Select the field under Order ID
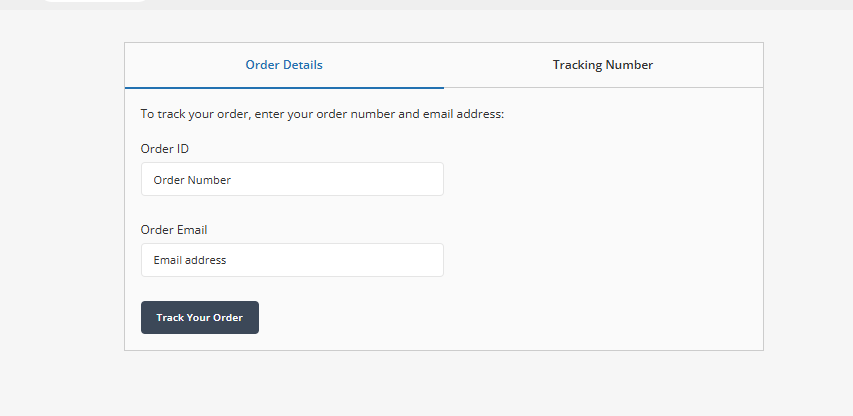This screenshot has height=416, width=853. click(292, 180)
